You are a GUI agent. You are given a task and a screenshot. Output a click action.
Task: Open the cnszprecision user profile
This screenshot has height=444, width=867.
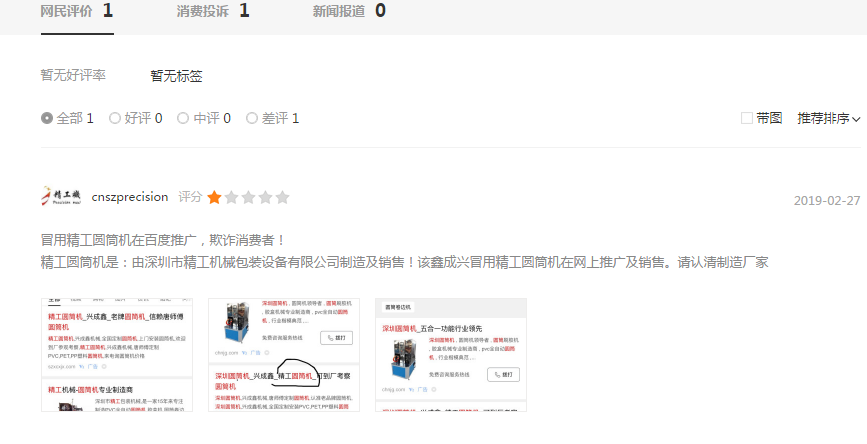(x=129, y=197)
